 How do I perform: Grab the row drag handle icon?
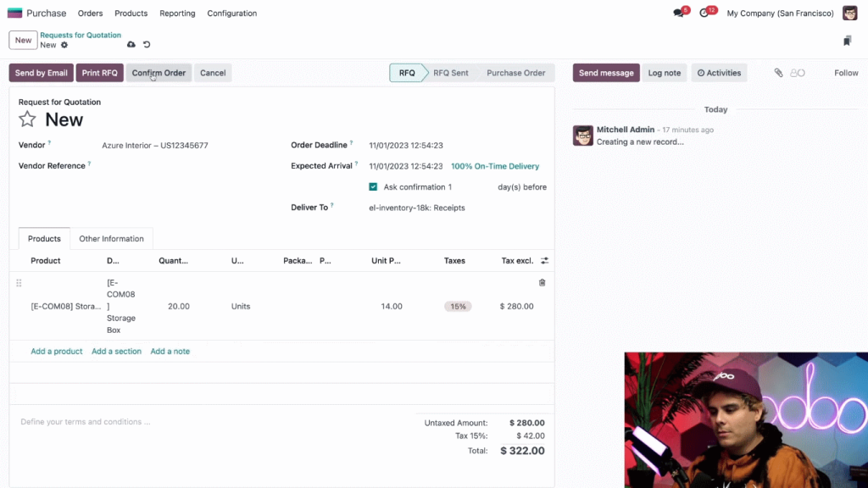coord(19,283)
